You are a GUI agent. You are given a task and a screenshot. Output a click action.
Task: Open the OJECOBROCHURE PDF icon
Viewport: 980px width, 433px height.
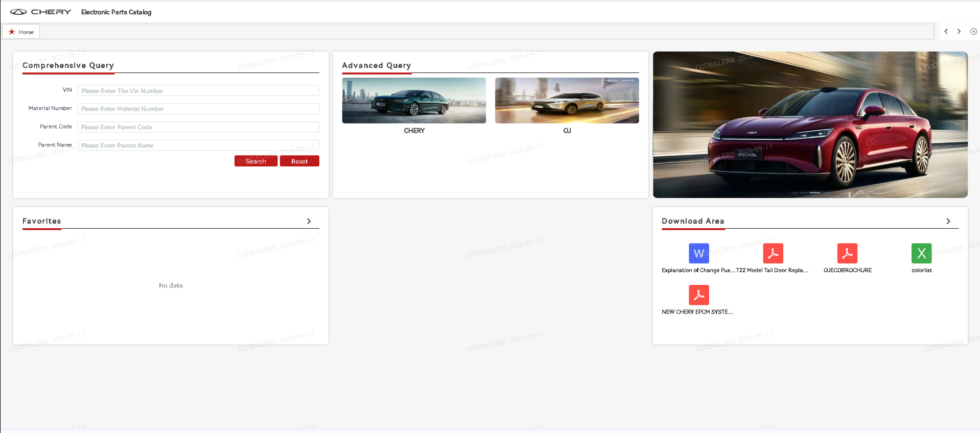pyautogui.click(x=847, y=253)
